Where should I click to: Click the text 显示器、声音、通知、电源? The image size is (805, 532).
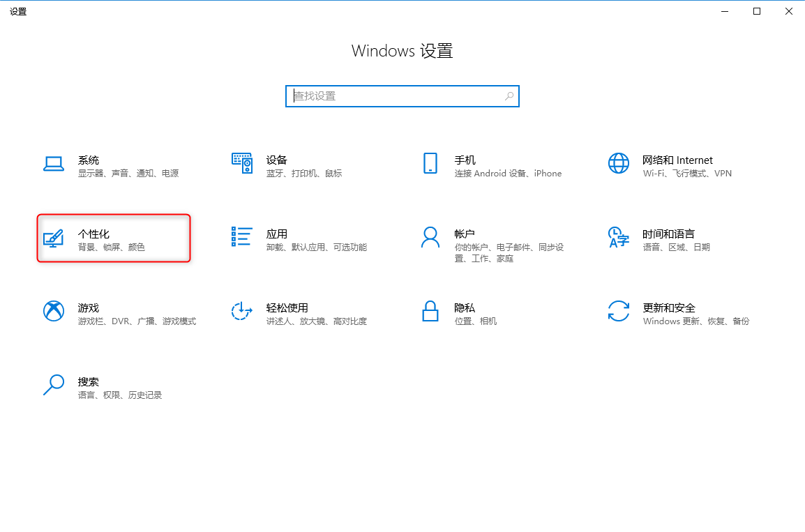[128, 174]
